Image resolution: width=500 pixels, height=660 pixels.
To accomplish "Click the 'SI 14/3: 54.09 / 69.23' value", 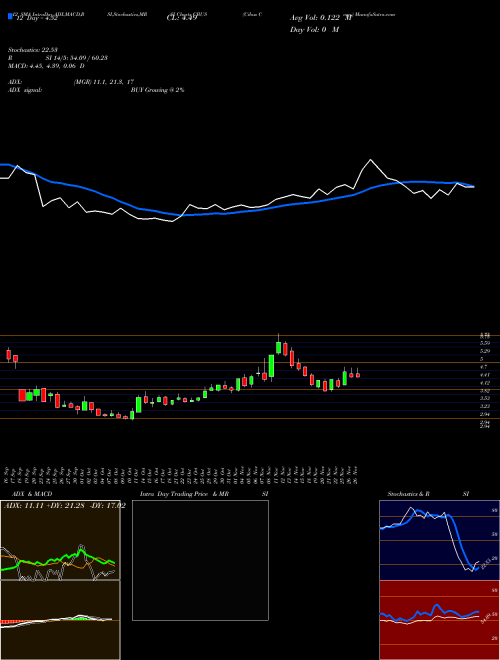I will tap(77, 58).
